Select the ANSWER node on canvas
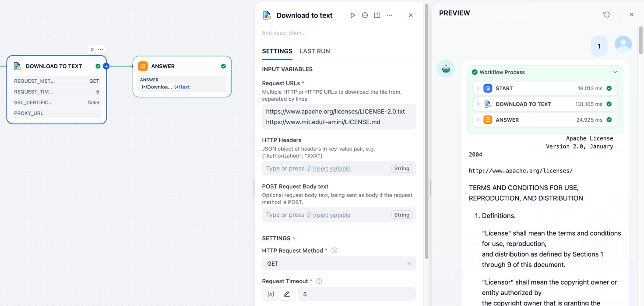The height and width of the screenshot is (306, 644). click(x=182, y=77)
